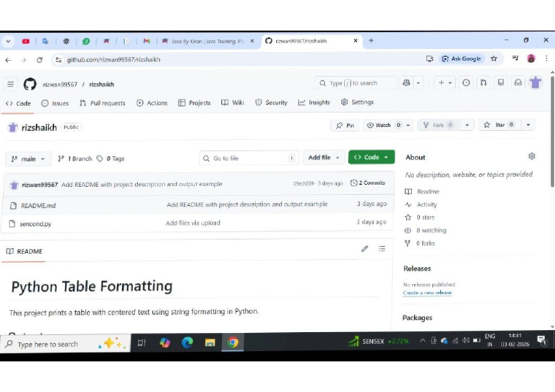Open the Security tab

click(x=271, y=103)
